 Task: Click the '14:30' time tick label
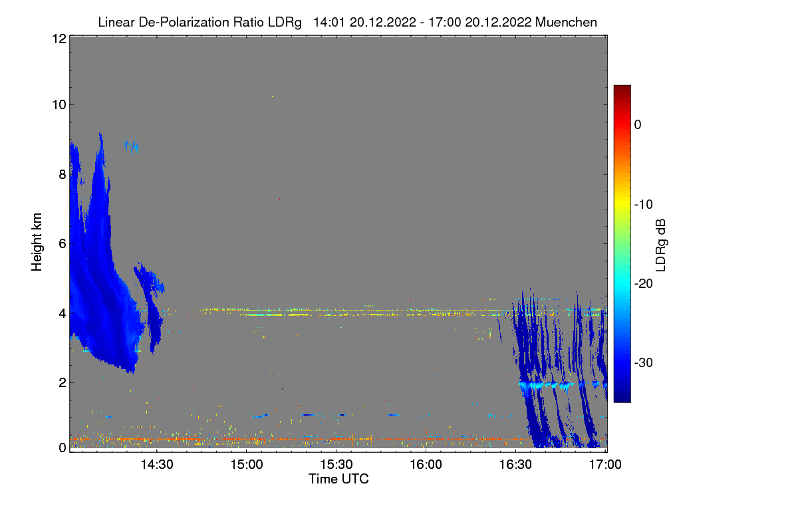(x=157, y=465)
